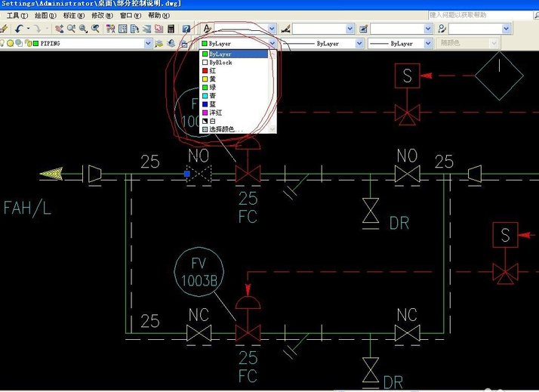
Task: Click the Undo arrow icon
Action: pyautogui.click(x=18, y=29)
